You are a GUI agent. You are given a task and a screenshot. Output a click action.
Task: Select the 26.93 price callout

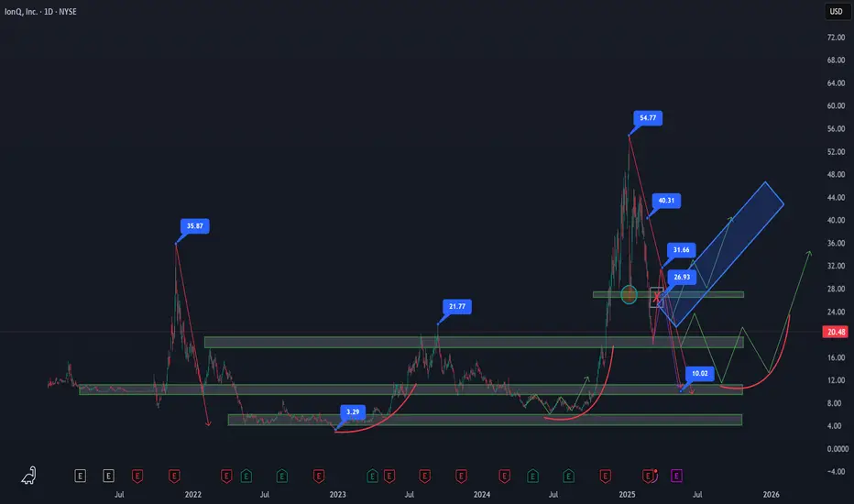(x=682, y=278)
